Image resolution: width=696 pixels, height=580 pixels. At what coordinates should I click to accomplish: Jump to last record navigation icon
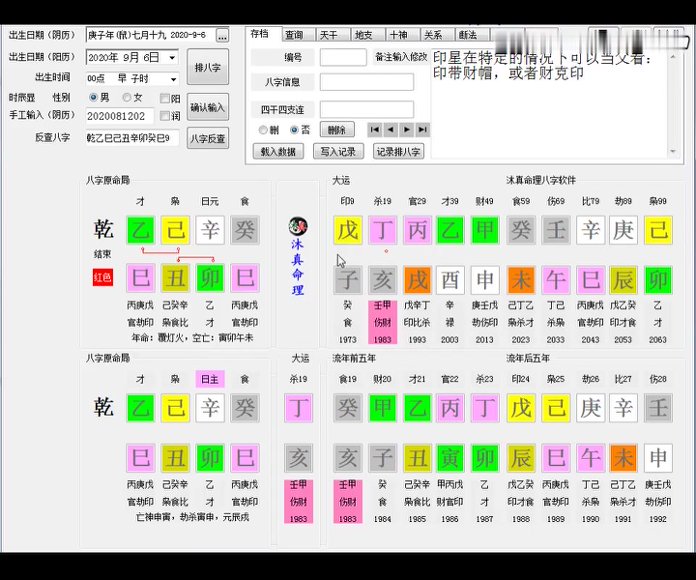click(x=423, y=130)
